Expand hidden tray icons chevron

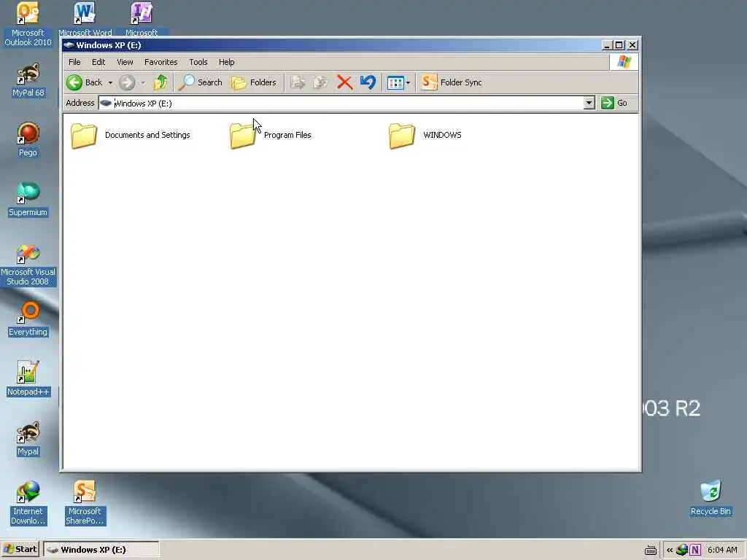[x=670, y=550]
